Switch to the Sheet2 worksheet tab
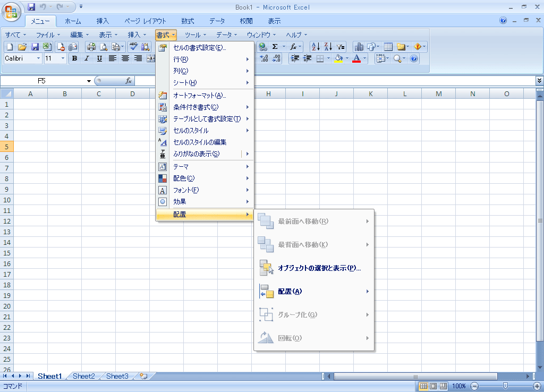 (83, 376)
